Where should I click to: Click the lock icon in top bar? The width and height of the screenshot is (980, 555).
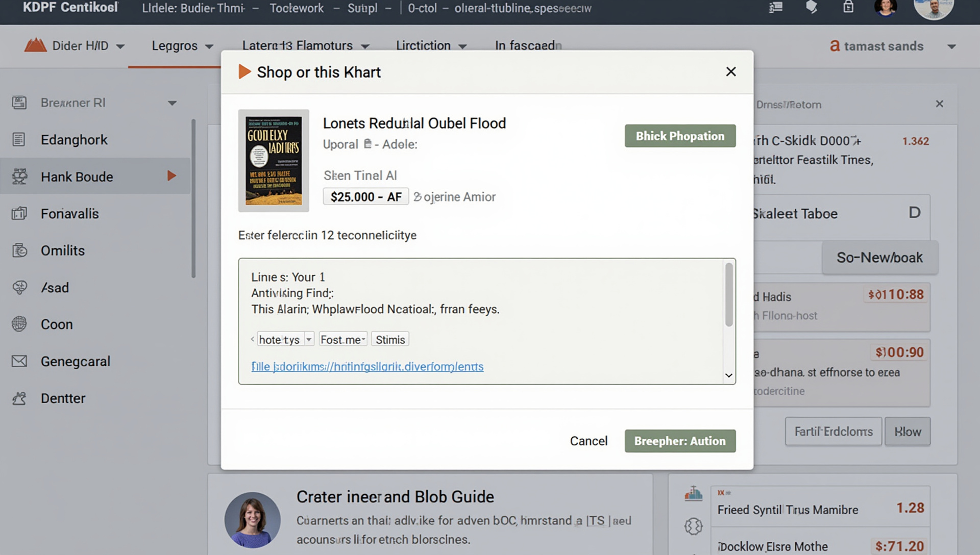pyautogui.click(x=848, y=7)
